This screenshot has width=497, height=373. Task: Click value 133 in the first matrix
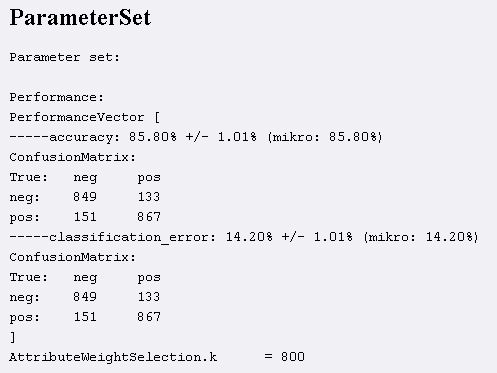coord(149,197)
